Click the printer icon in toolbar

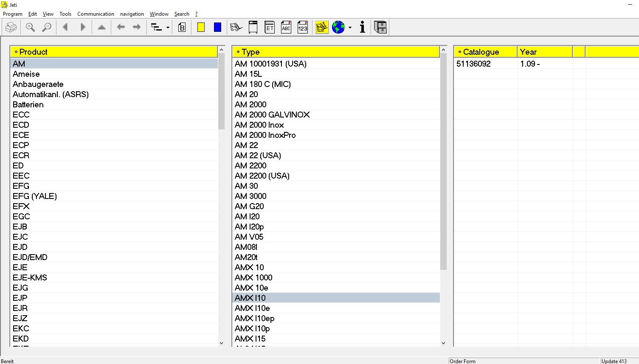[11, 28]
